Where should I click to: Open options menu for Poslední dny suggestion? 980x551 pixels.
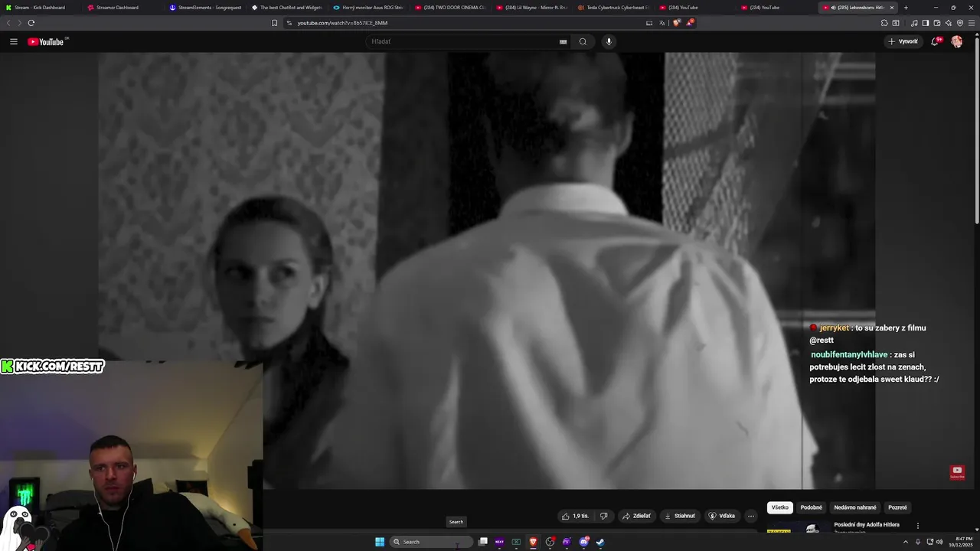[x=918, y=526]
